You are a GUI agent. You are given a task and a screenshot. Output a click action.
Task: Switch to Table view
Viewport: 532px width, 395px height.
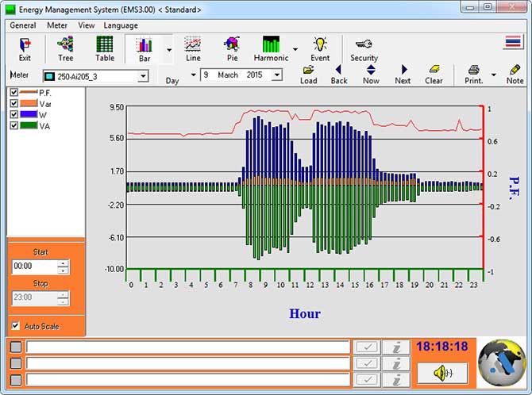105,49
